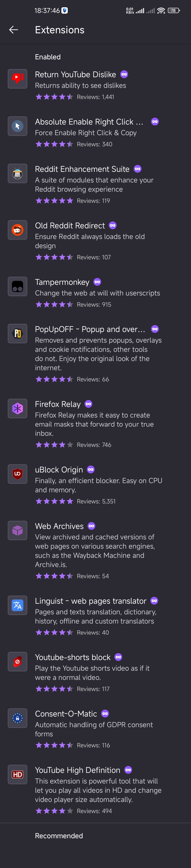
Task: Tap the Wi-Fi status bar icon
Action: point(161,11)
